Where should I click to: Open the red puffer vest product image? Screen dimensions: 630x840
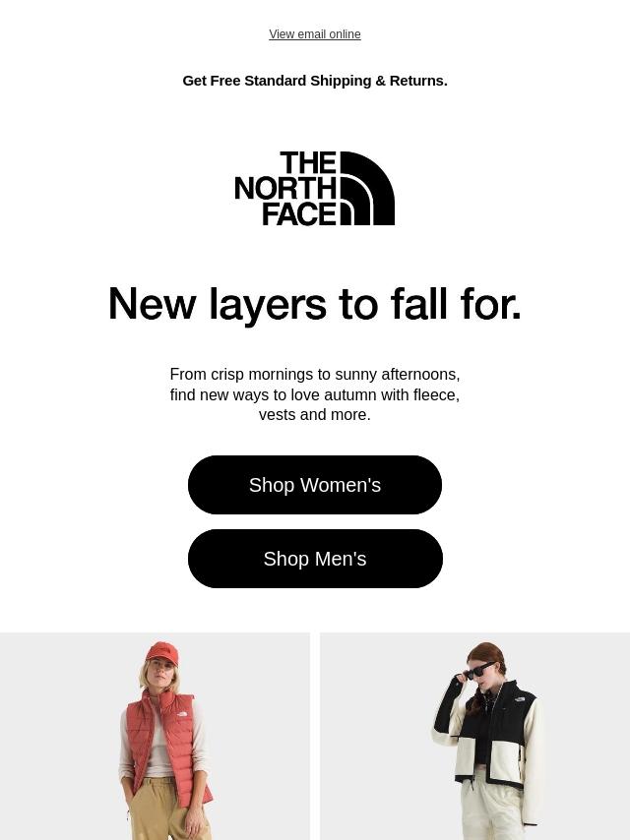(x=155, y=736)
